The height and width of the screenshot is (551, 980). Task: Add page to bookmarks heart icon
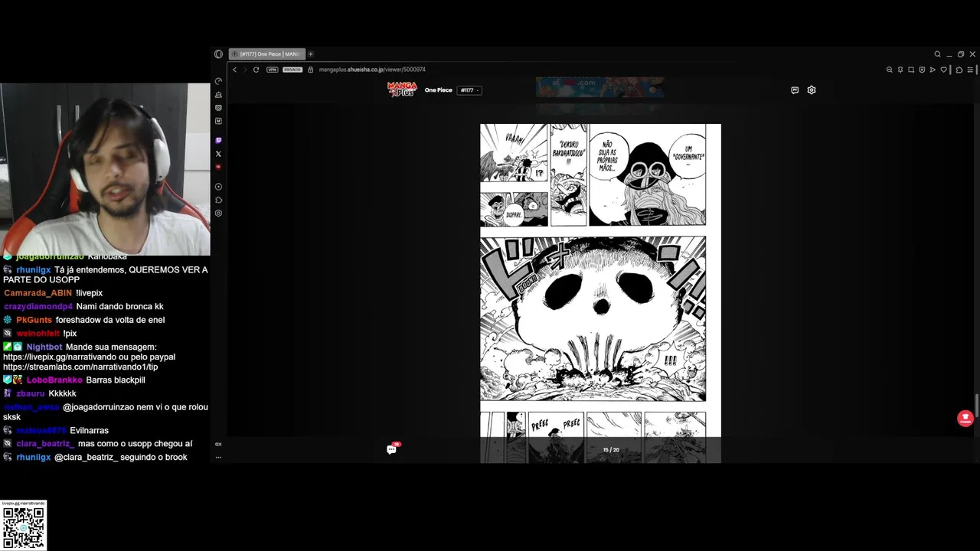click(x=944, y=70)
